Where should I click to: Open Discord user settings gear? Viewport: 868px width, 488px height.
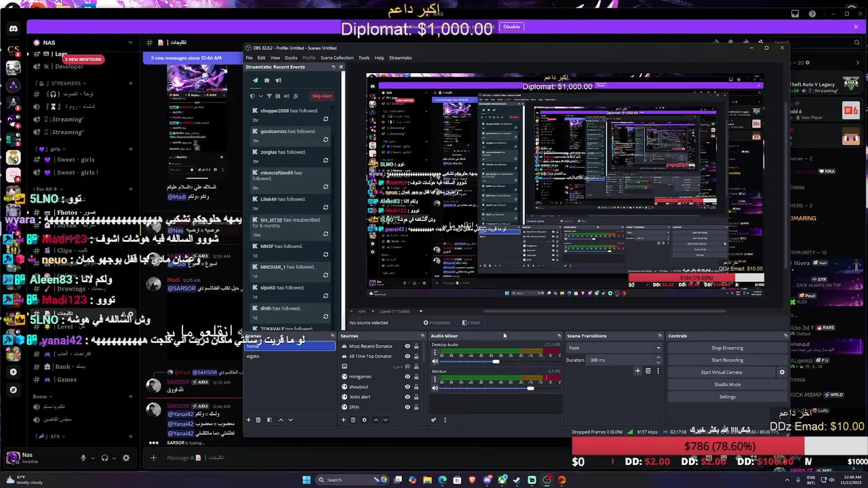[x=125, y=458]
